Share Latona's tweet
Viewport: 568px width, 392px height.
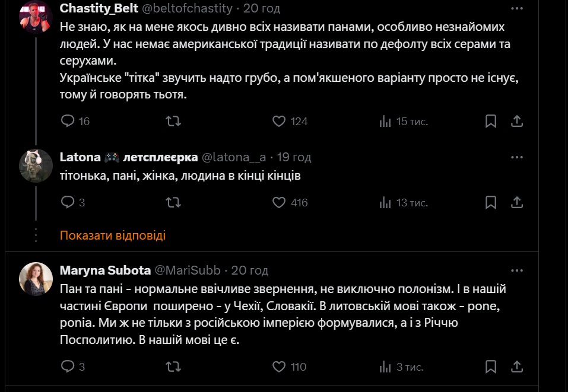pos(517,202)
